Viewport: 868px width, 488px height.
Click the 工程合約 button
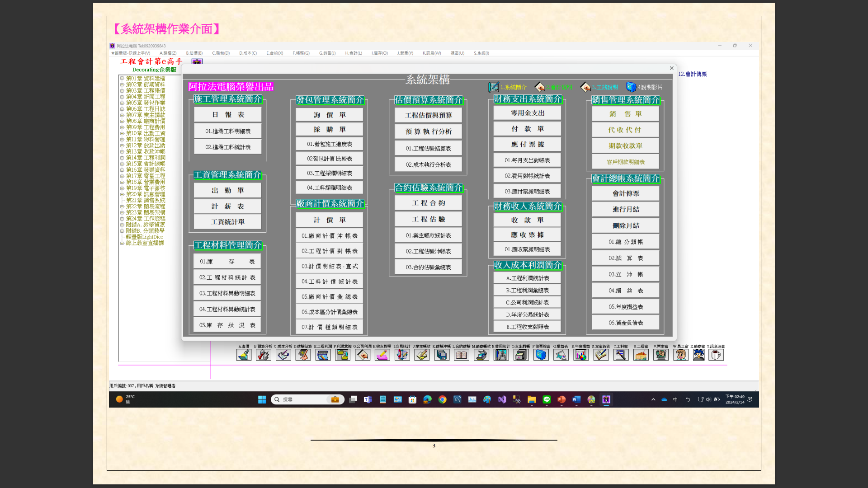click(428, 203)
